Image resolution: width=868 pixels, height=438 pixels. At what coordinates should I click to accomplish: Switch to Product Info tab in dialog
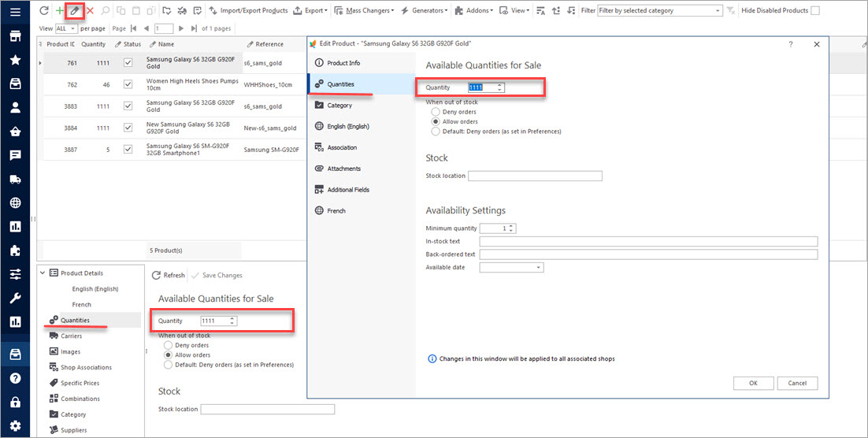[x=361, y=62]
